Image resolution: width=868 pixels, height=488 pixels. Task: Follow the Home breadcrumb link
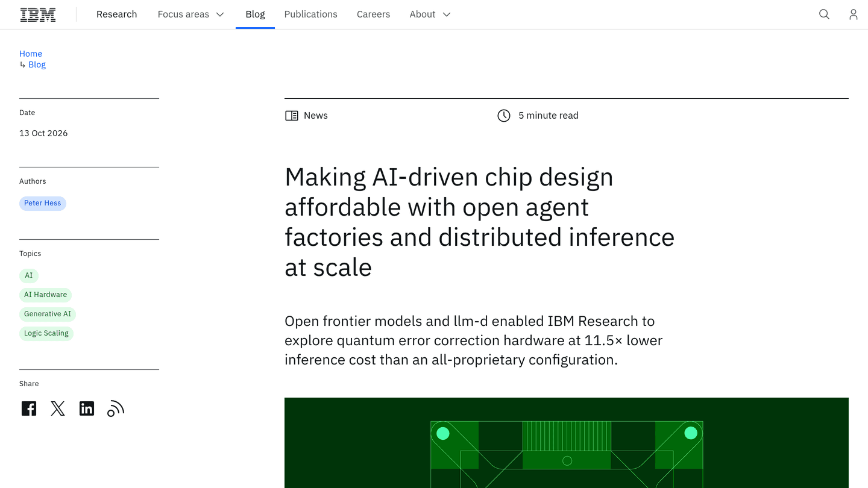coord(31,54)
